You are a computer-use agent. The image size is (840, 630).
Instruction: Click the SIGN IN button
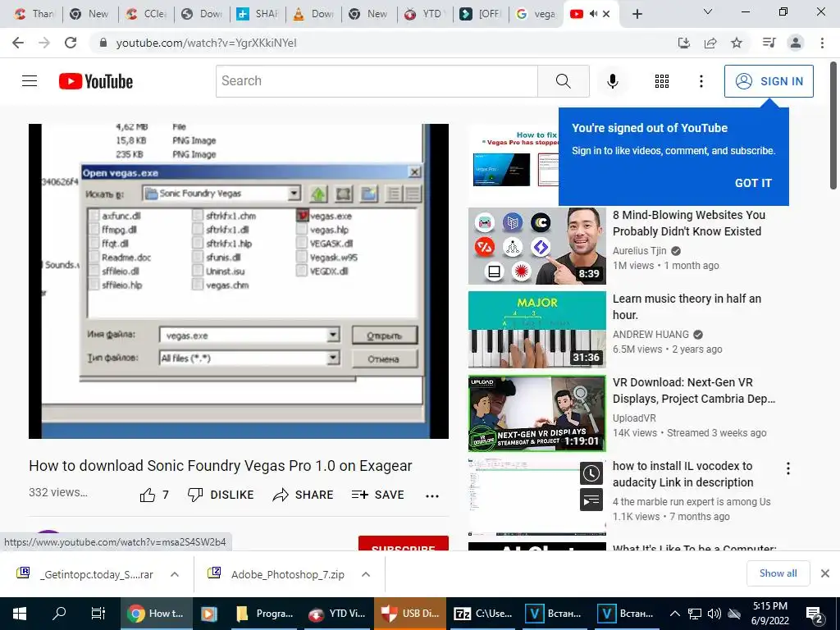(769, 81)
